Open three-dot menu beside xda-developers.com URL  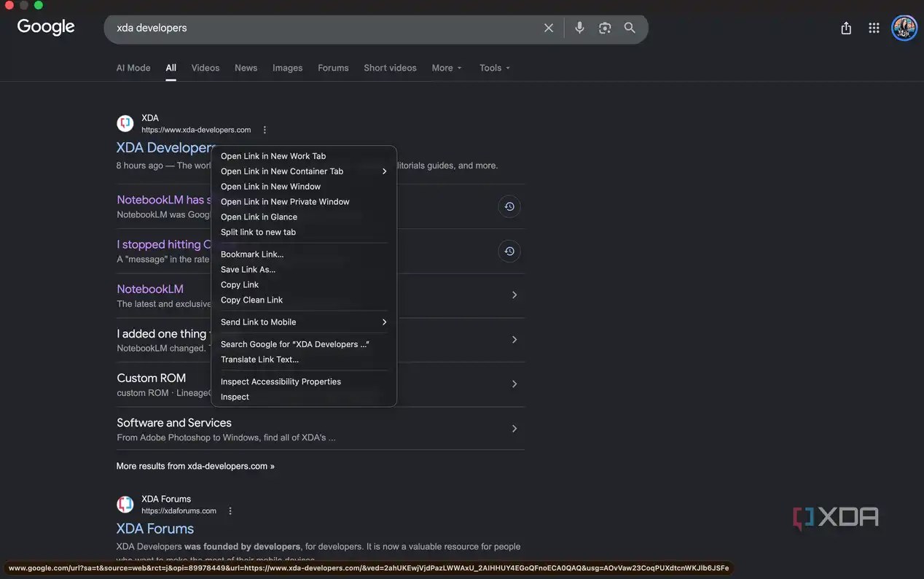click(265, 130)
